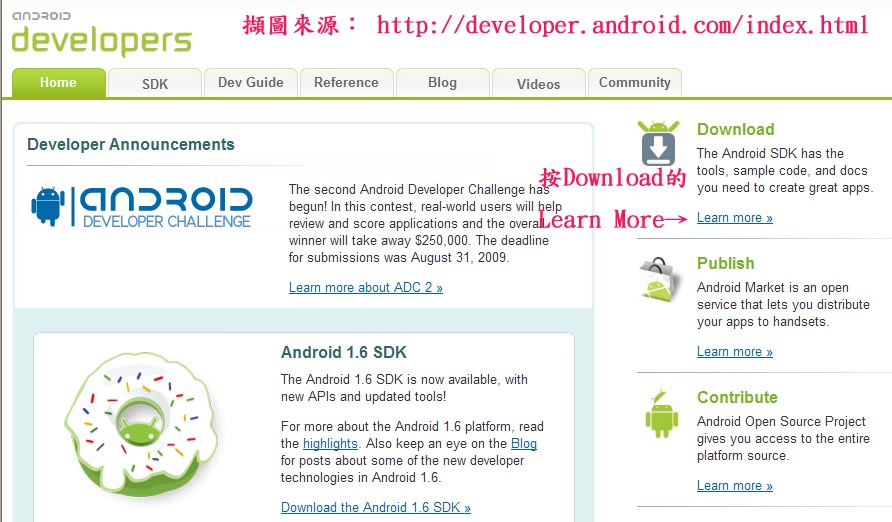
Task: Click Learn more under Contribute
Action: 734,486
